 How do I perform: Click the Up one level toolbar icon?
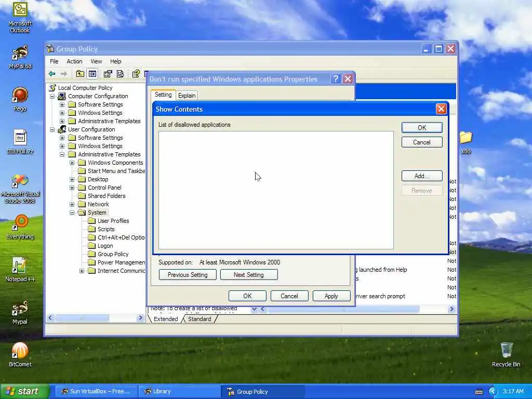click(80, 74)
